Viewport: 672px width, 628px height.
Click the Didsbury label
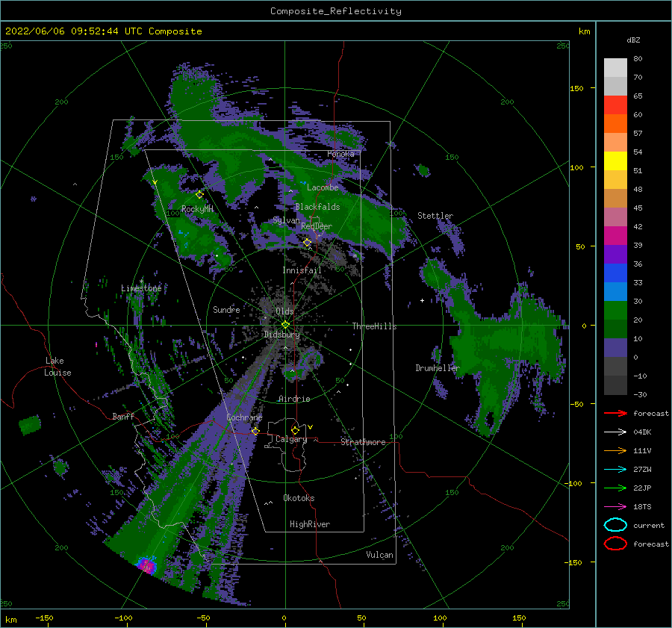point(282,335)
